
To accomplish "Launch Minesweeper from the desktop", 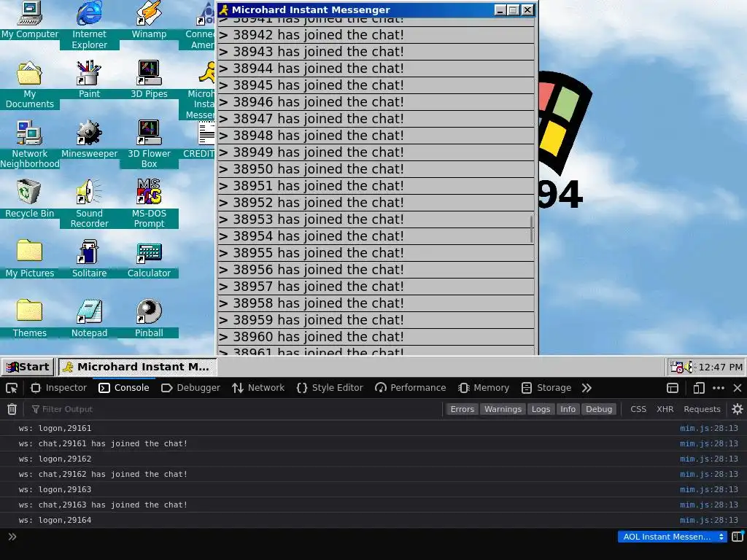I will tap(89, 139).
